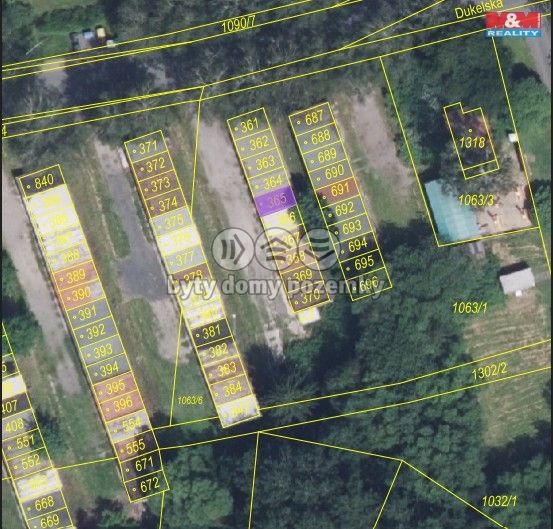553x529 pixels.
Task: Select parcel 370
Action: [x=309, y=296]
